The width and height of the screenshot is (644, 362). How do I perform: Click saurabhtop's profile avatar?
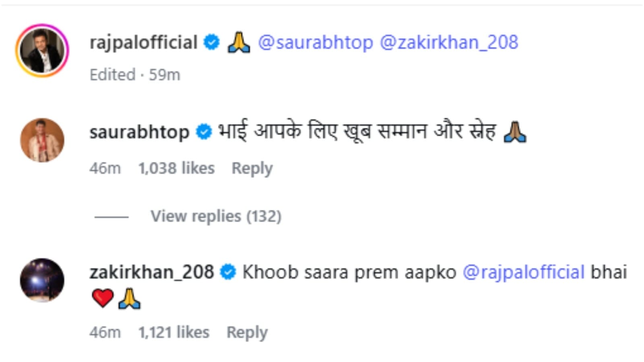(42, 140)
